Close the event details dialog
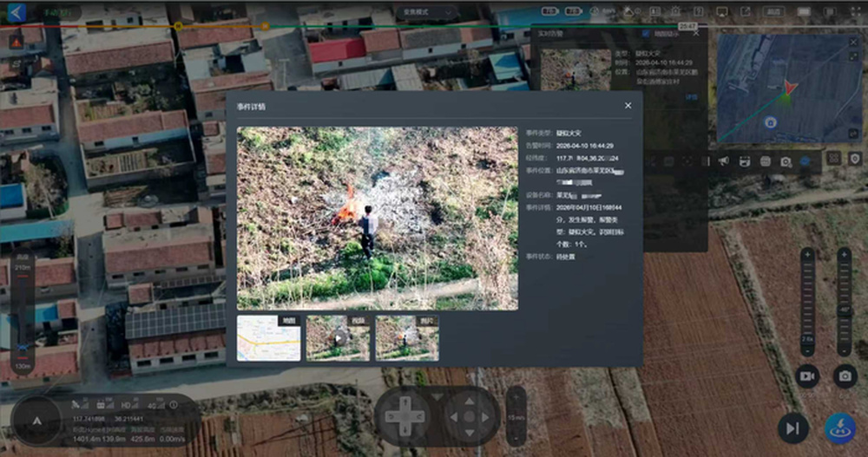868x457 pixels. pos(628,106)
